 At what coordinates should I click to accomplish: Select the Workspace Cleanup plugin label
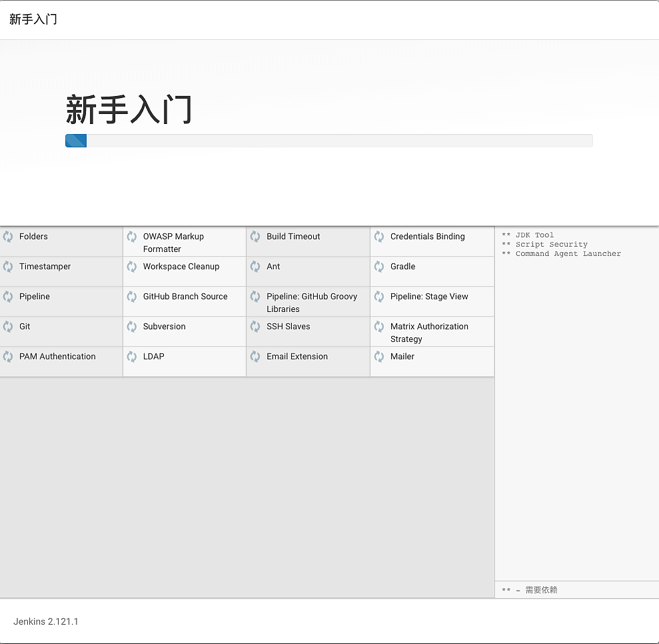pos(181,267)
